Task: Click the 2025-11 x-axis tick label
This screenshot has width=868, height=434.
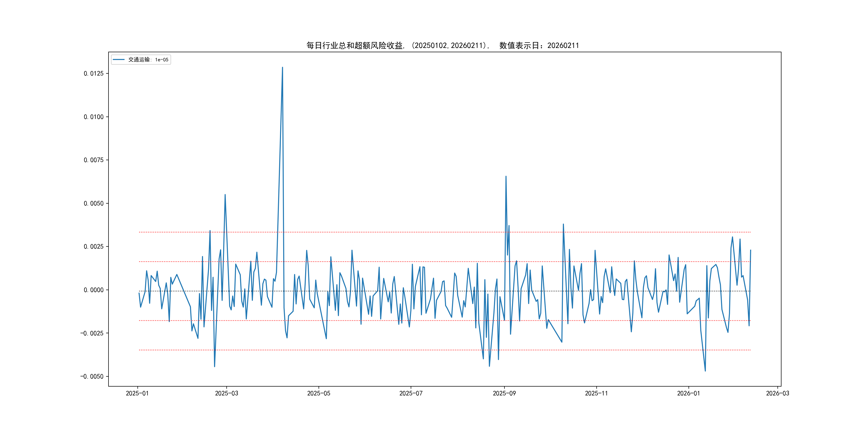Action: coord(596,393)
